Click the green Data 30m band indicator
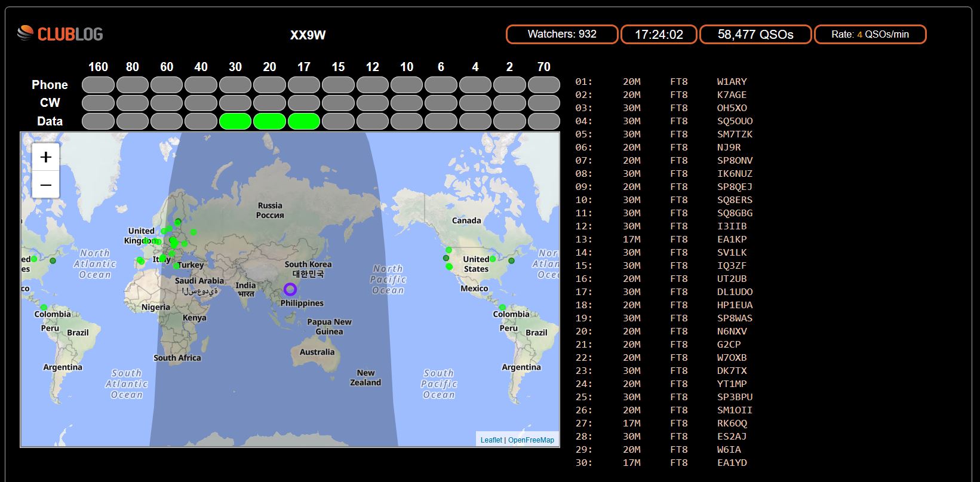980x482 pixels. (235, 121)
